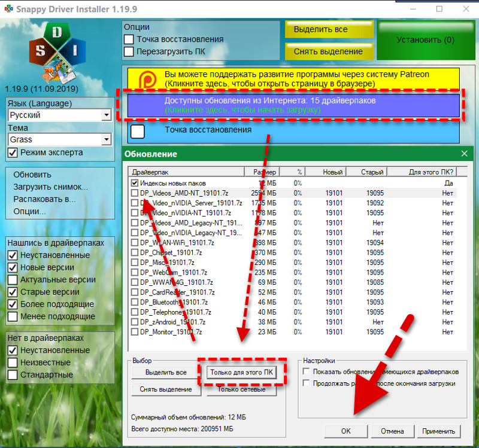
Task: Toggle Стандартные filter checkbox
Action: (13, 375)
